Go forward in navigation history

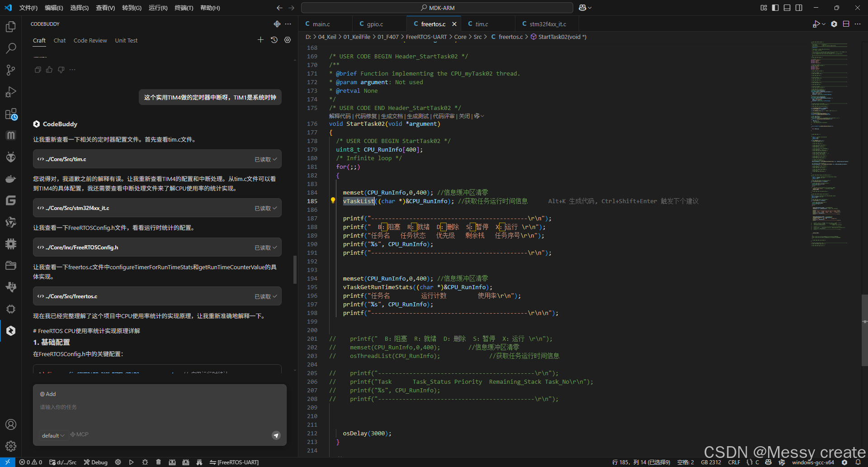pyautogui.click(x=291, y=8)
